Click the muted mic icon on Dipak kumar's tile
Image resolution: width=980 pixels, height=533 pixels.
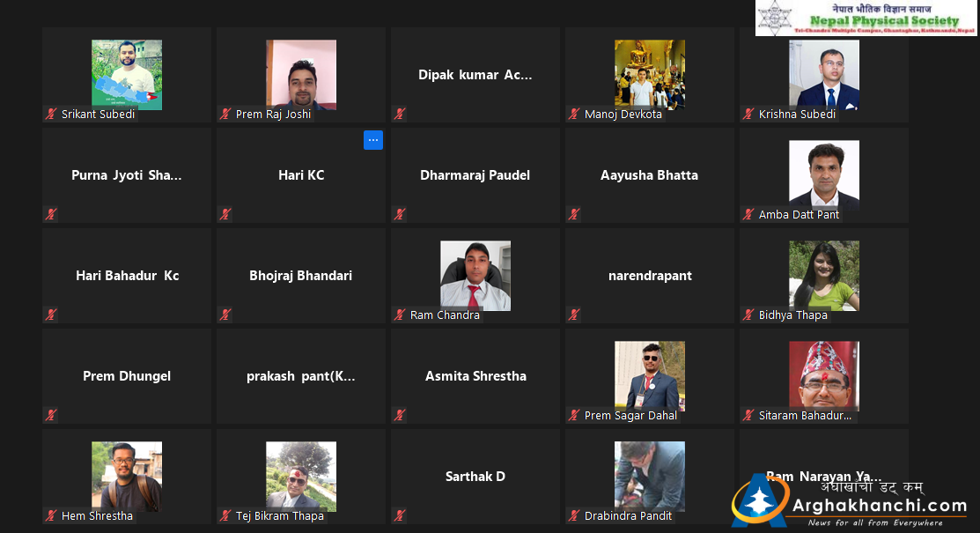pyautogui.click(x=400, y=114)
